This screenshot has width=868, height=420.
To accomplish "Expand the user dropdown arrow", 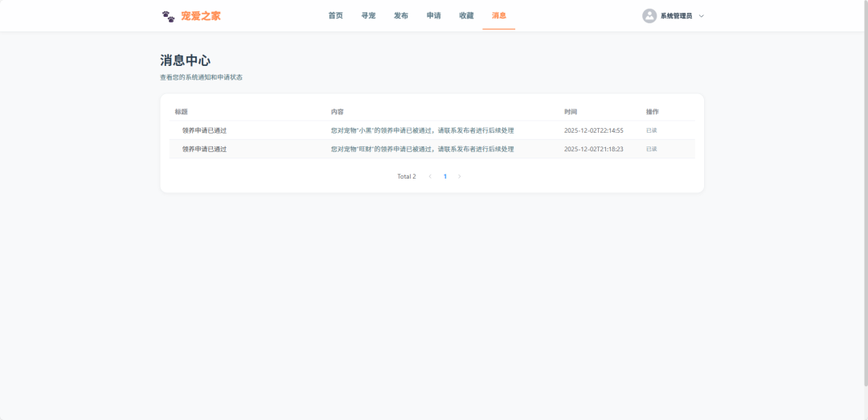I will coord(702,16).
